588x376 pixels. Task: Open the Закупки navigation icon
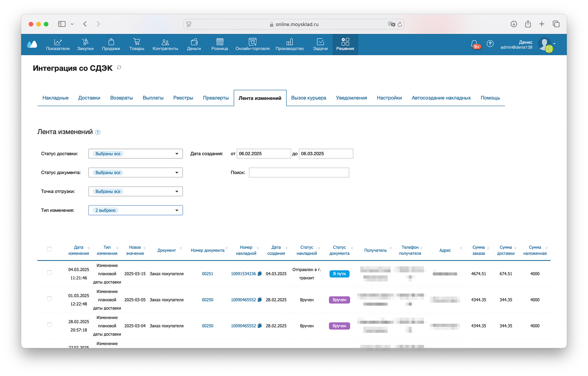(85, 42)
